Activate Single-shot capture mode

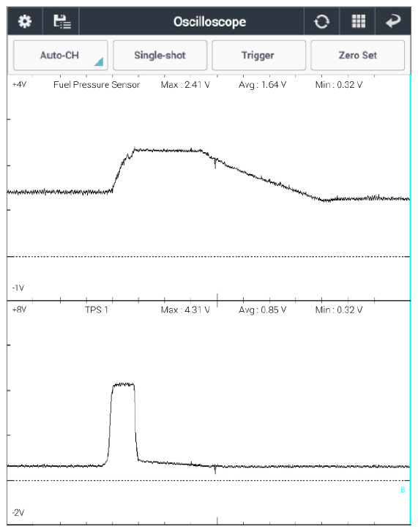coord(160,56)
